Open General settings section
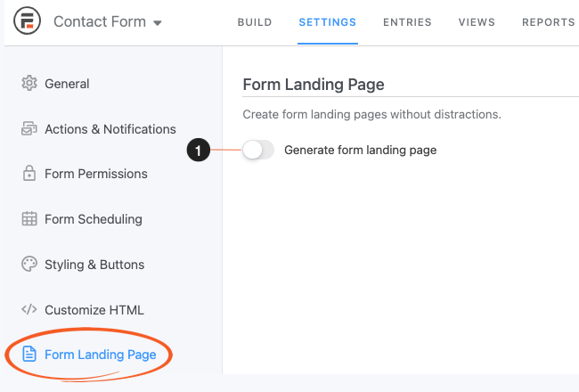 [67, 84]
